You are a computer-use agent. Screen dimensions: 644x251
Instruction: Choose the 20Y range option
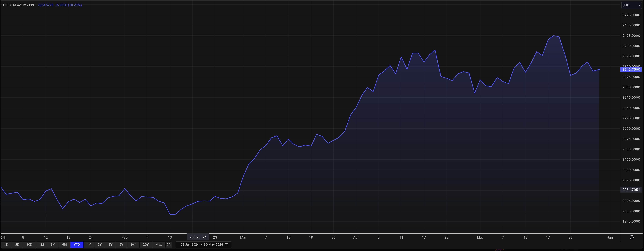[x=146, y=244]
